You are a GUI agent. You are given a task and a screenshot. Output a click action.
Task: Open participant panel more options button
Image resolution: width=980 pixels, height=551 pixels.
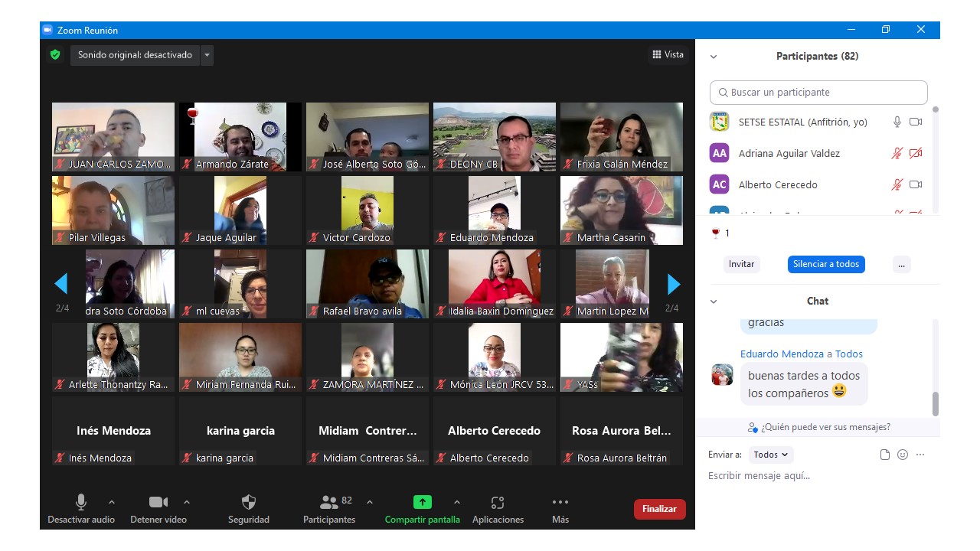901,264
